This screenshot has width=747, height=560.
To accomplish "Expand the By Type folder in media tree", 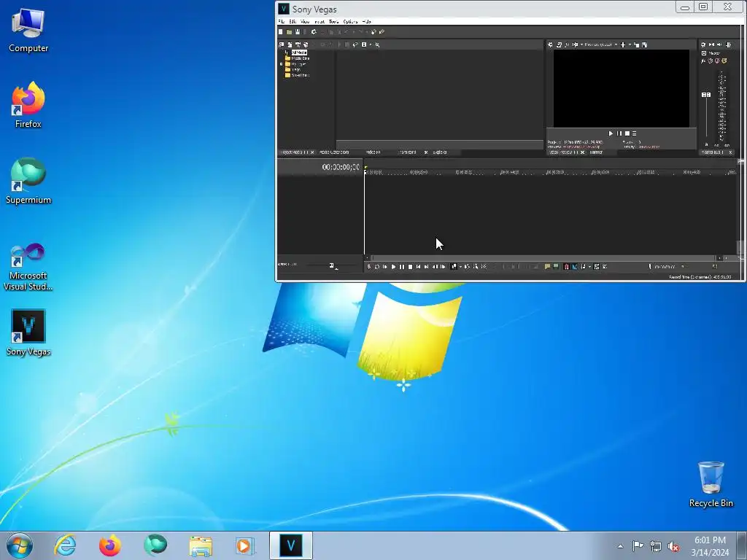I will pos(281,64).
